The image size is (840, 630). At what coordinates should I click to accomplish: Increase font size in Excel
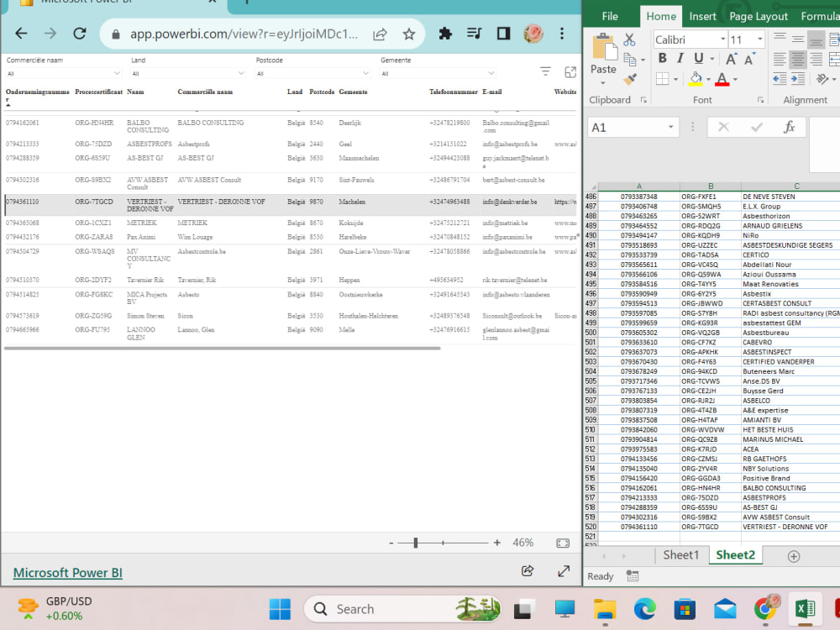[732, 59]
